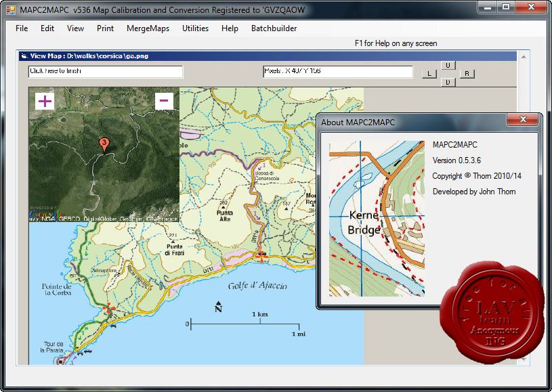This screenshot has width=552, height=392.
Task: Click the Pixels coordinates field
Action: (338, 72)
